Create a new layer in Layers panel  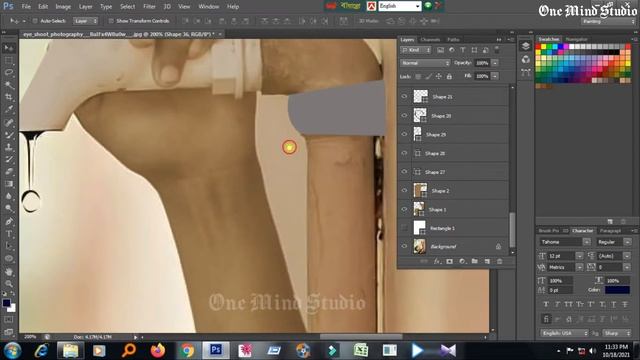tap(487, 261)
